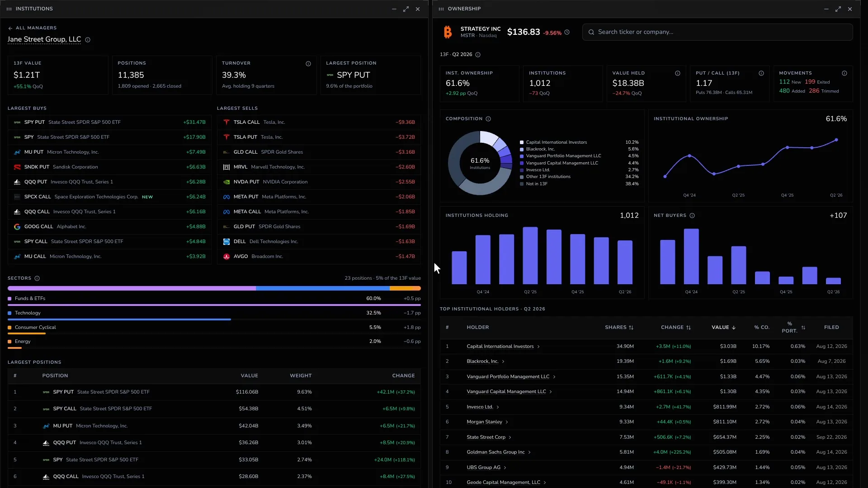868x488 pixels.
Task: Click the Turnover card info icon
Action: click(x=308, y=64)
